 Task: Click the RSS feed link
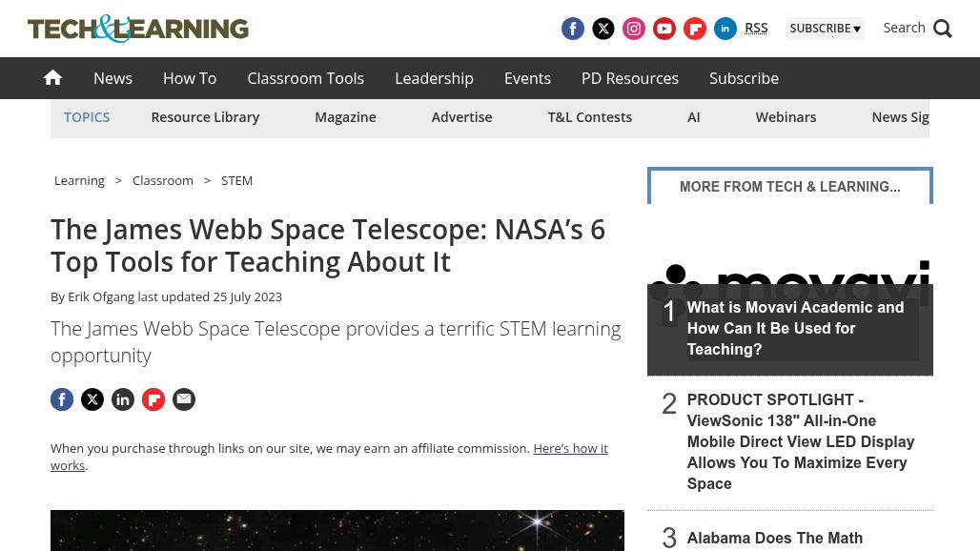click(756, 27)
